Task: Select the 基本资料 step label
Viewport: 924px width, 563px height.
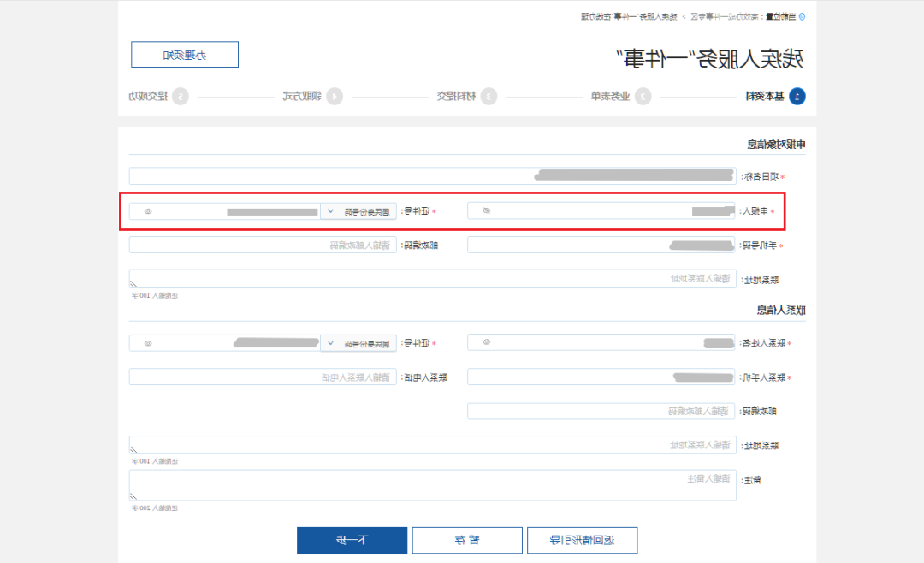Action: tap(765, 96)
